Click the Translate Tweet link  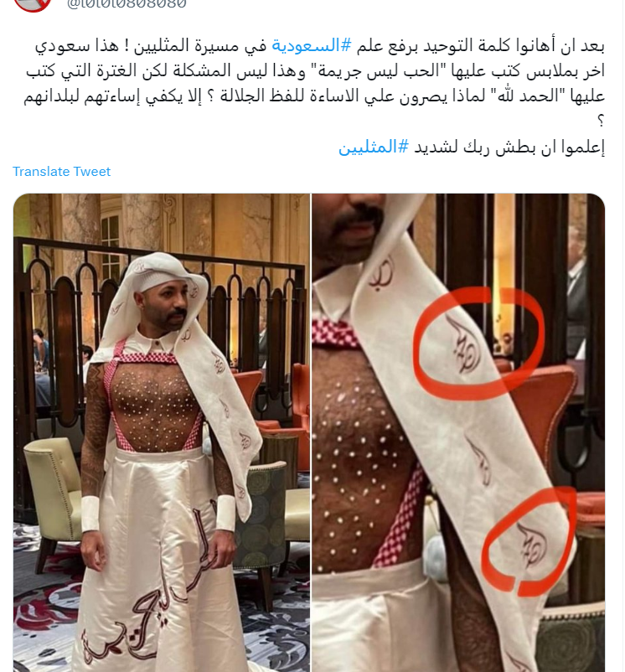click(x=61, y=172)
